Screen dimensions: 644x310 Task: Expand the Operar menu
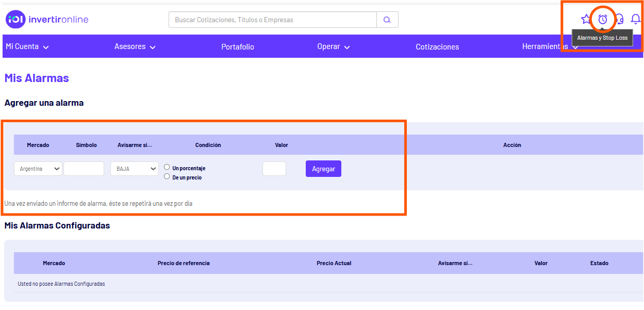click(334, 46)
